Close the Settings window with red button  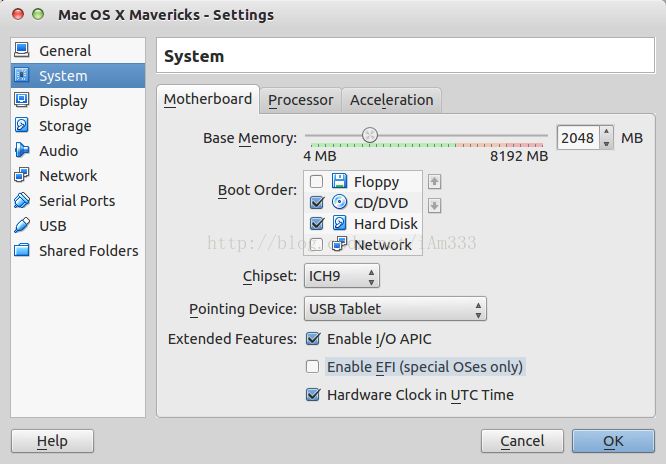18,14
